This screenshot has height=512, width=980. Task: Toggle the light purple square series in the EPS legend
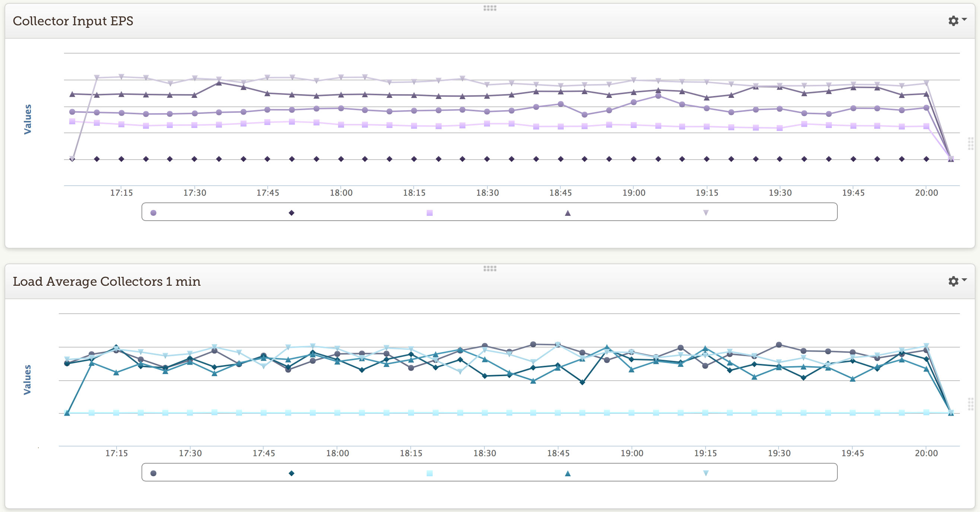pyautogui.click(x=430, y=212)
